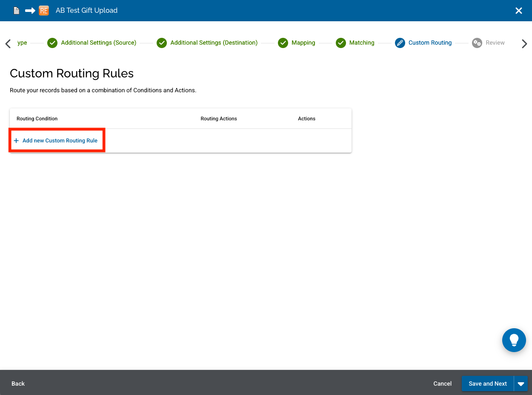Click the plus icon for new routing rule
The height and width of the screenshot is (395, 532).
[x=17, y=140]
